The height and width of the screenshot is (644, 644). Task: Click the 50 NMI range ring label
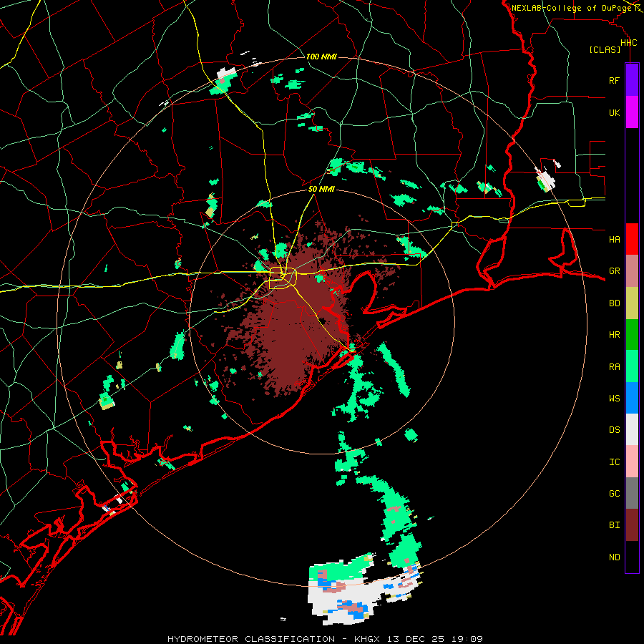[321, 190]
